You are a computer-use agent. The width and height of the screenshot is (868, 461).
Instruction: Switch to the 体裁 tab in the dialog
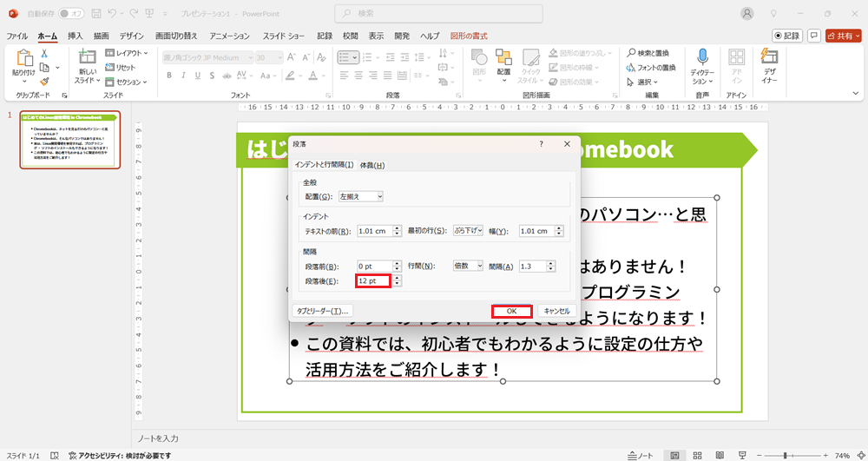pyautogui.click(x=372, y=165)
